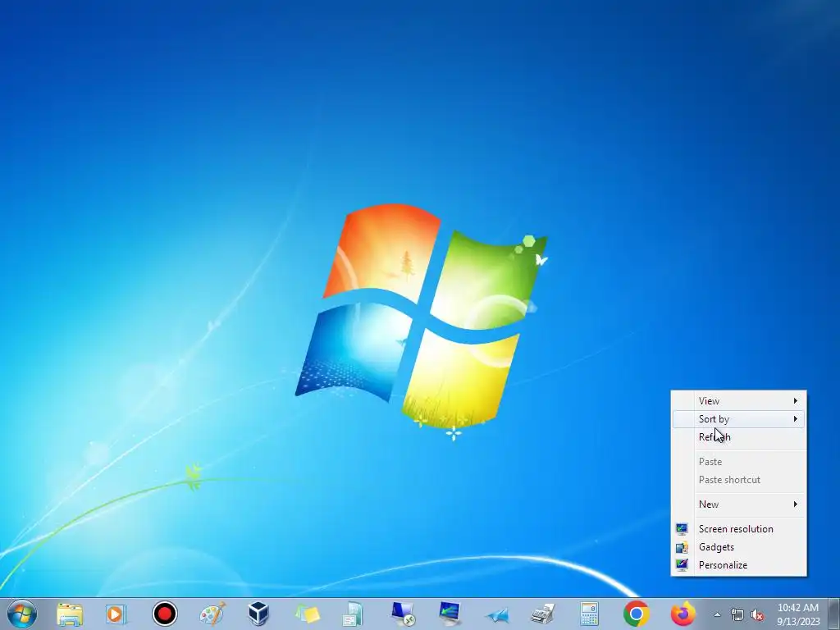
Task: Choose Refresh from the context menu
Action: (x=739, y=437)
